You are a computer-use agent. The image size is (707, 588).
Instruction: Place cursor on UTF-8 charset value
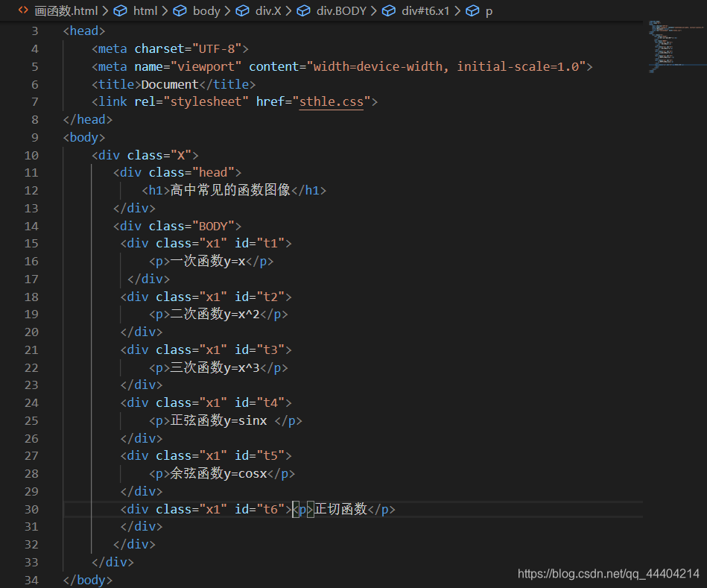click(217, 48)
